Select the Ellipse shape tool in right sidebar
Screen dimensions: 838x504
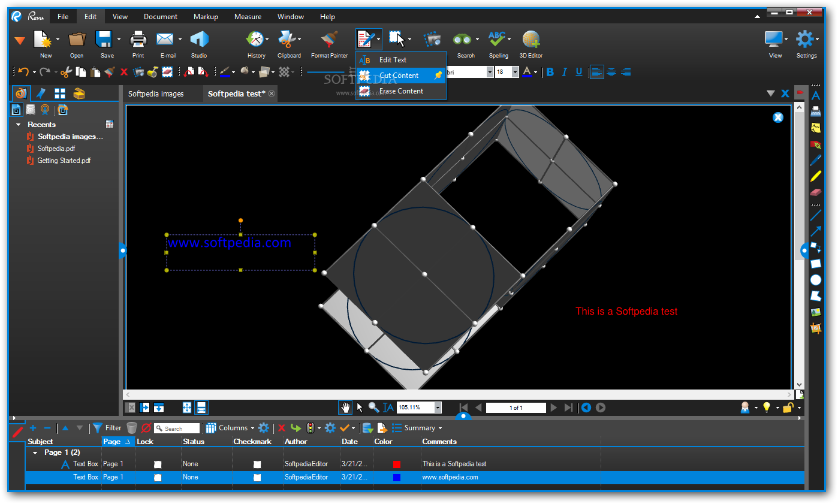click(x=816, y=280)
